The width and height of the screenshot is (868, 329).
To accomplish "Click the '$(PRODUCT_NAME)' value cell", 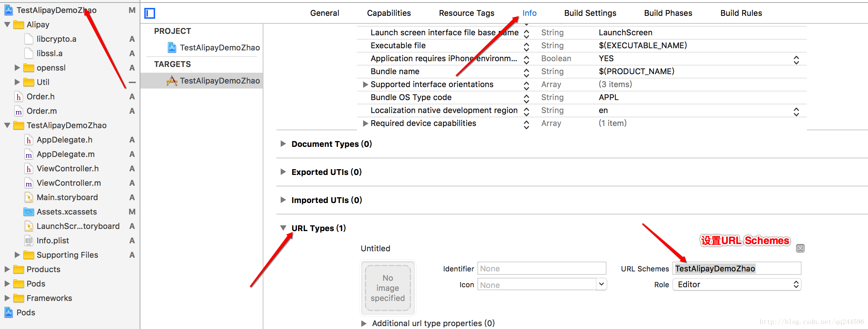I will [636, 71].
